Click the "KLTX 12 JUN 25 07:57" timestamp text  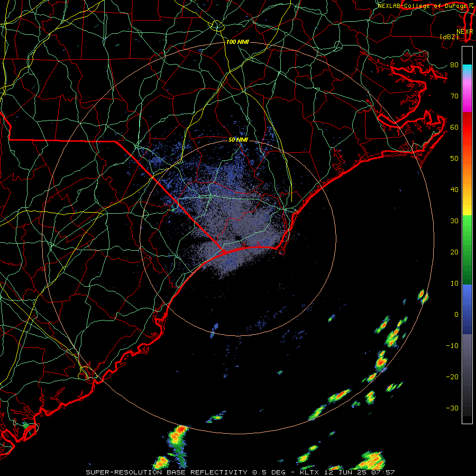pos(347,472)
